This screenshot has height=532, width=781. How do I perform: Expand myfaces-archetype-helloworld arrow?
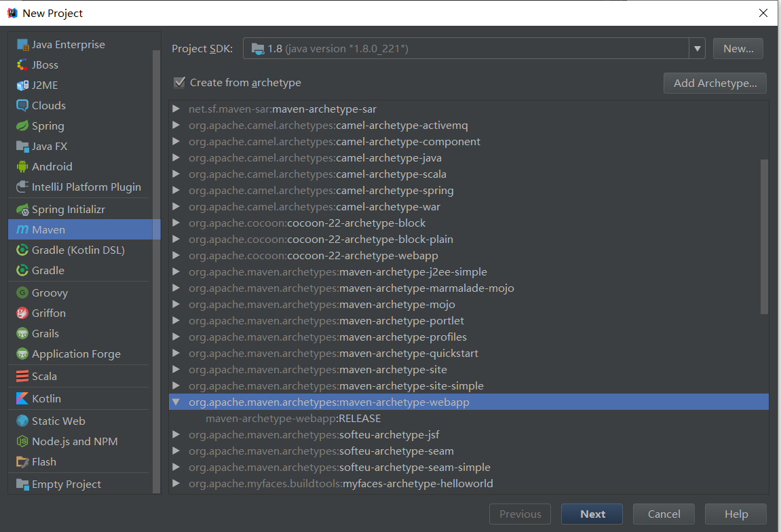(x=176, y=483)
